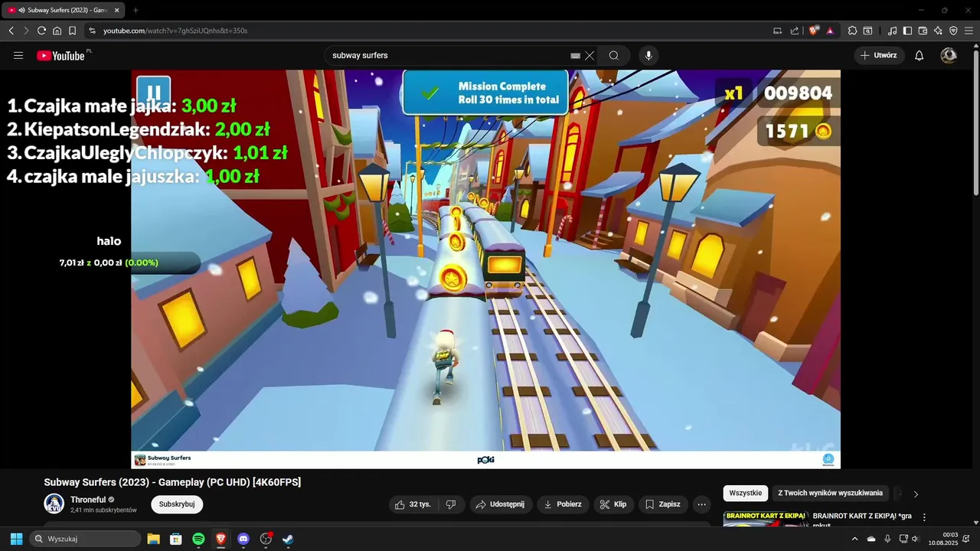
Task: Go forward with browser forward arrow
Action: pos(26,31)
